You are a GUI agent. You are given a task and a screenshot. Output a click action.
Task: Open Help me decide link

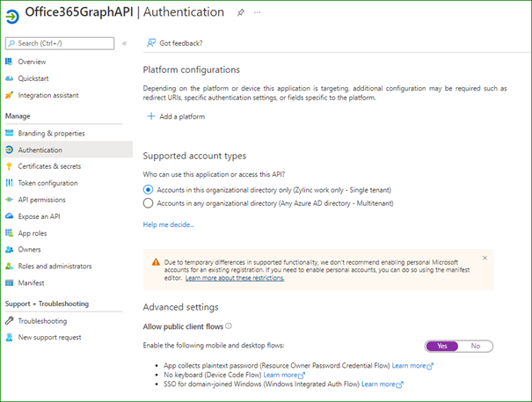168,224
